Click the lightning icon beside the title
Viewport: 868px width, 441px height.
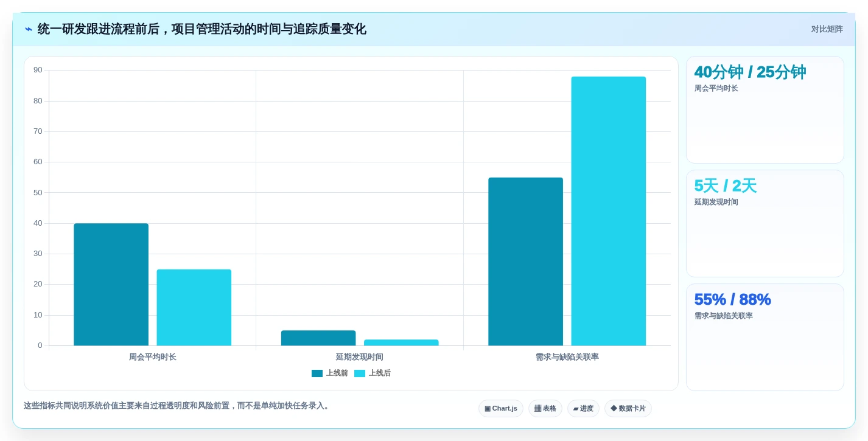pyautogui.click(x=29, y=29)
